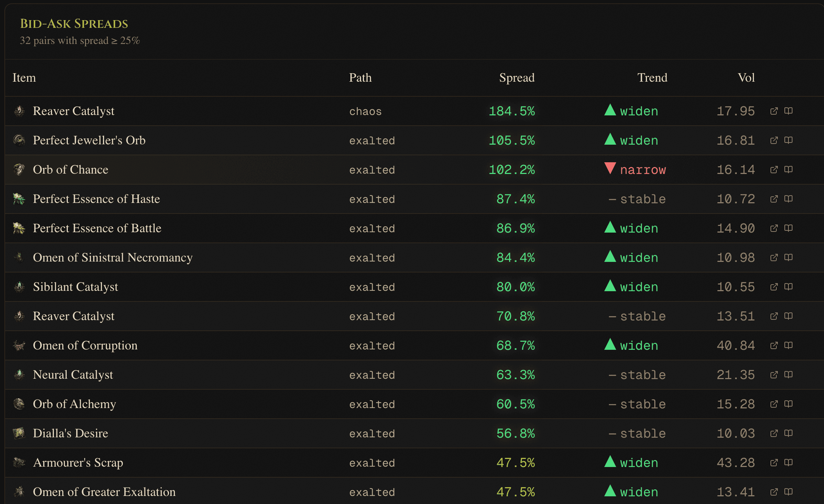Open external link for Perfect Essence of Haste
Image resolution: width=824 pixels, height=504 pixels.
[774, 199]
